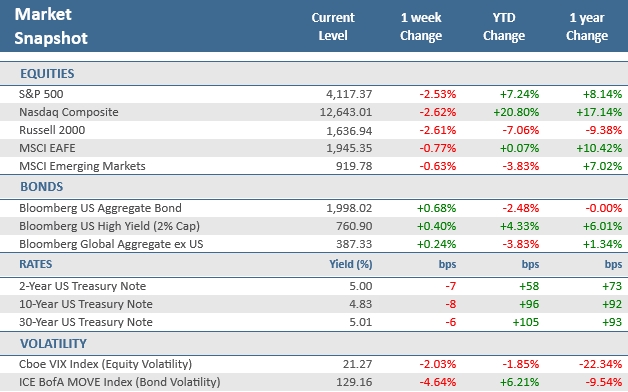628x392 pixels.
Task: Click 30-Year YTD bps value +105
Action: pos(526,322)
